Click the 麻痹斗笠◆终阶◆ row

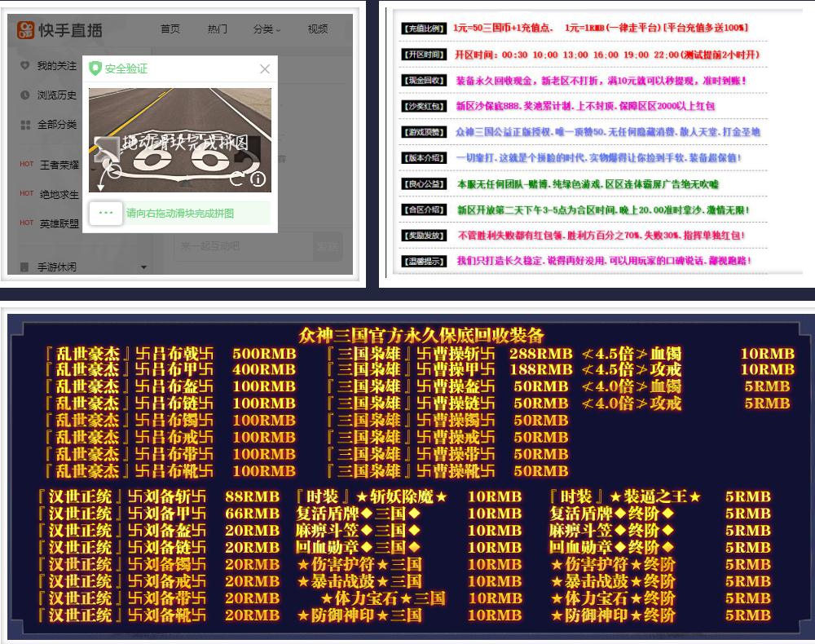coord(661,530)
